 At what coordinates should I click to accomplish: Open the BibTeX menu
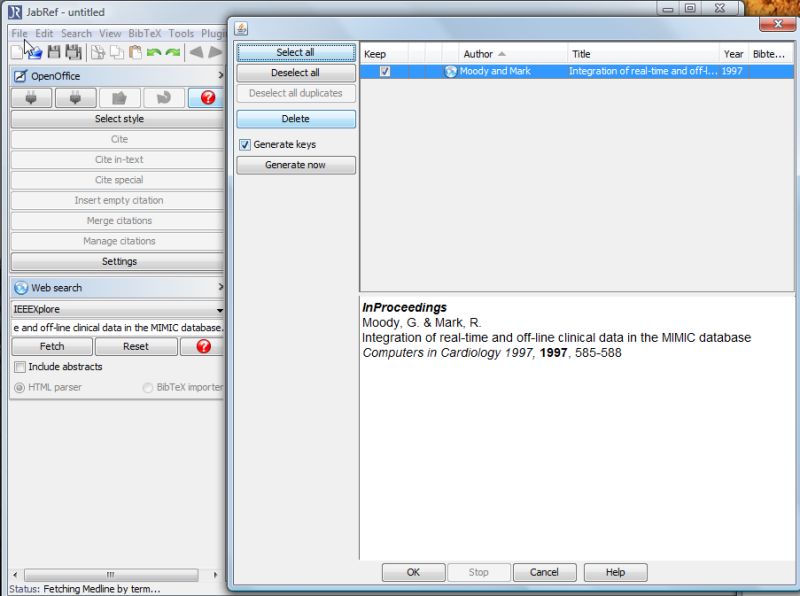(145, 34)
